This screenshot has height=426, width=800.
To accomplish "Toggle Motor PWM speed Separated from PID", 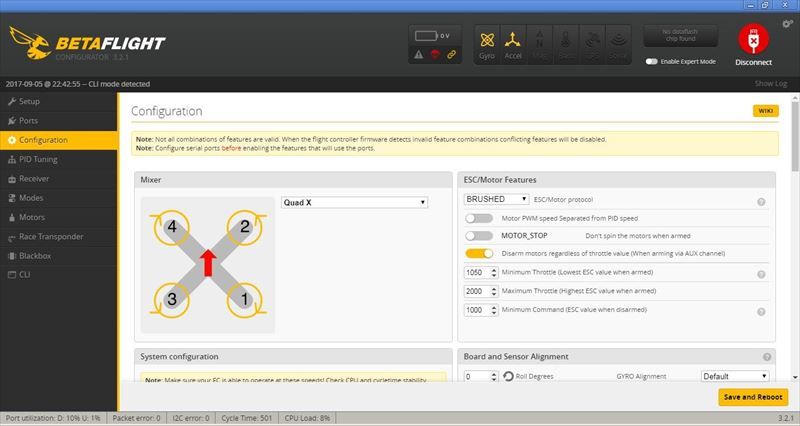I will coord(479,218).
